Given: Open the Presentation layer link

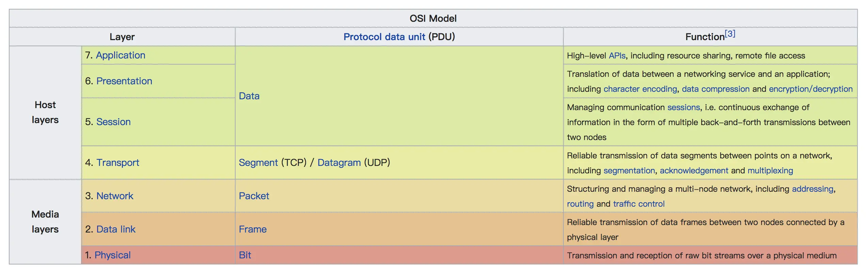Looking at the screenshot, I should click(124, 81).
